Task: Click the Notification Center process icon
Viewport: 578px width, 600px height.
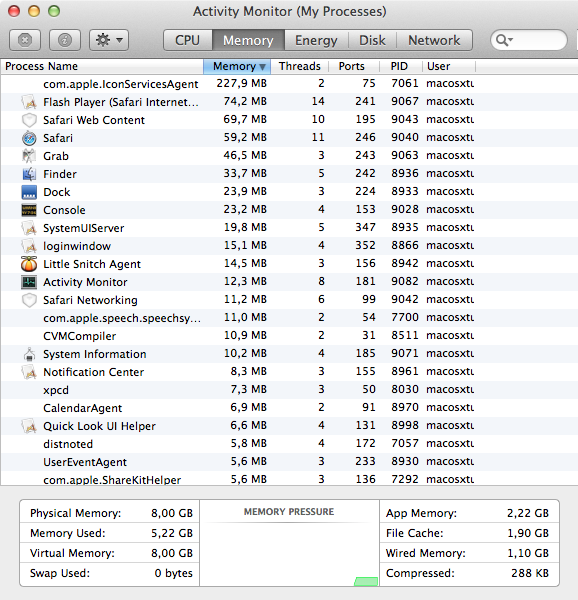Action: pos(29,372)
